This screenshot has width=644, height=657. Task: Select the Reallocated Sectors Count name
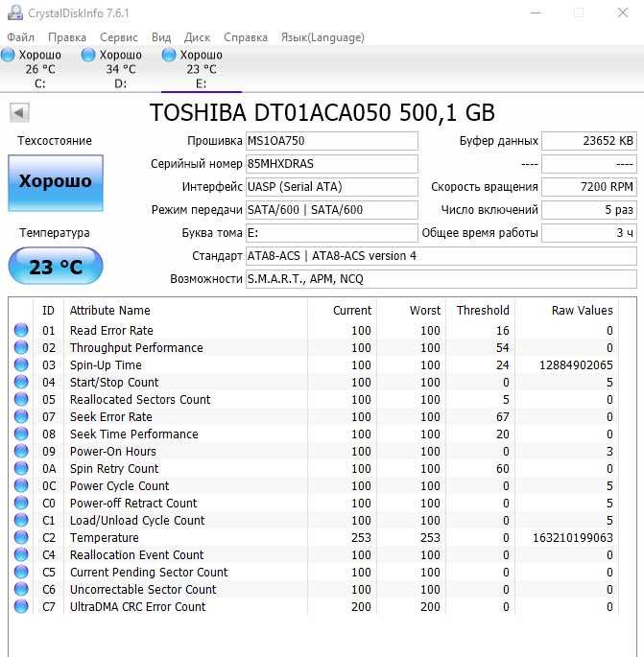pyautogui.click(x=140, y=399)
